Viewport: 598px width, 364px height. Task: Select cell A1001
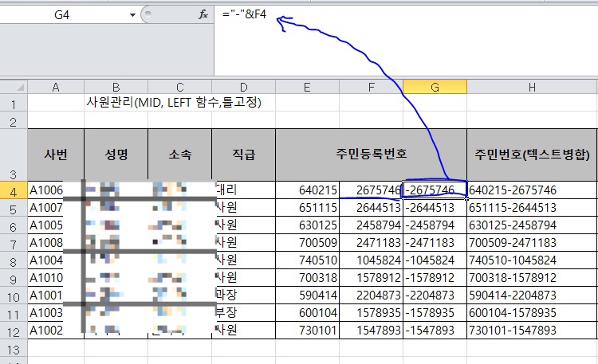pos(56,296)
